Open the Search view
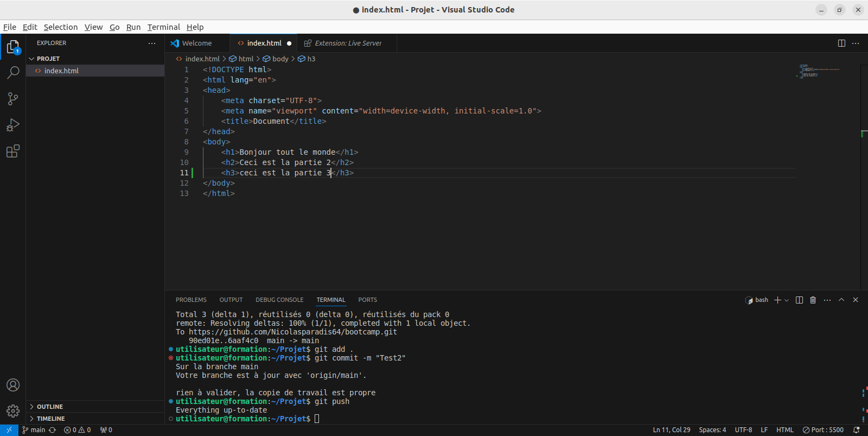The image size is (868, 436). coord(13,72)
